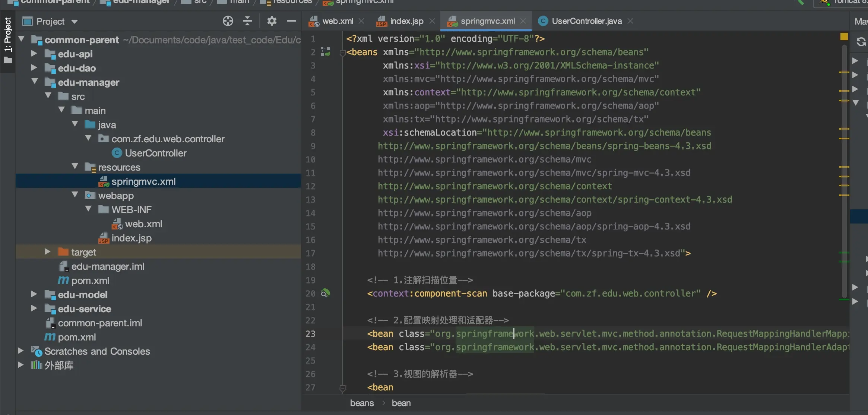Click the yellow inspection status indicator square
This screenshot has height=415, width=868.
point(844,37)
